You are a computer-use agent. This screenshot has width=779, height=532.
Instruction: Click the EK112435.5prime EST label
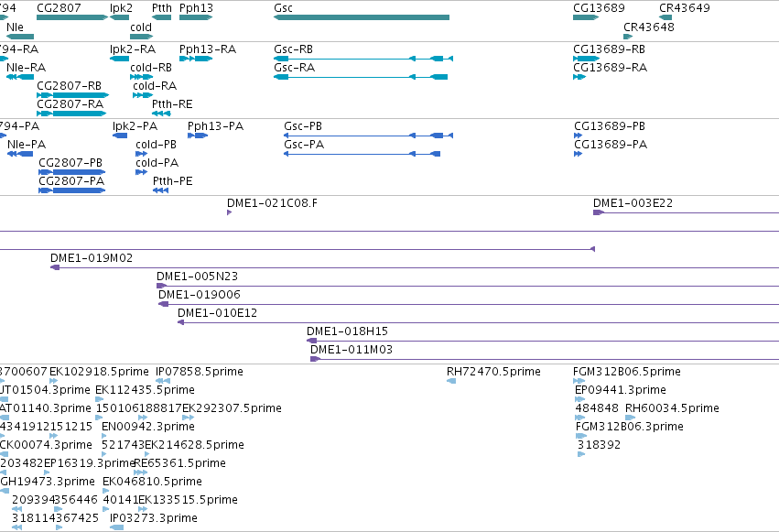coord(145,390)
